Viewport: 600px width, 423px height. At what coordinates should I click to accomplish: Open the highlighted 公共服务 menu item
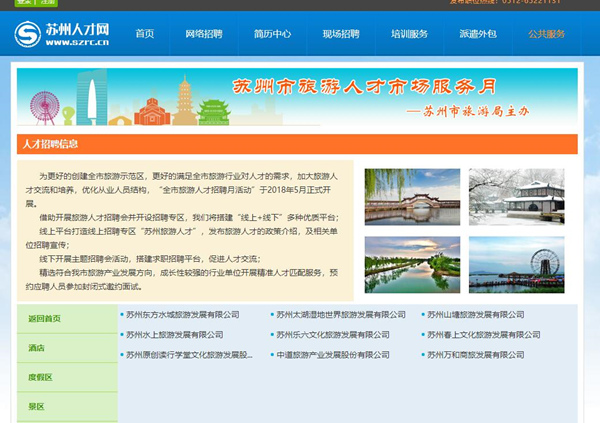pyautogui.click(x=546, y=34)
